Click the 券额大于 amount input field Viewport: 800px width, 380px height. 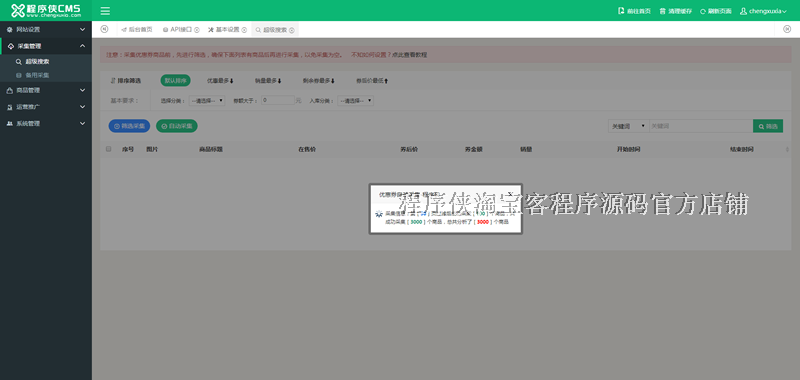pyautogui.click(x=278, y=100)
